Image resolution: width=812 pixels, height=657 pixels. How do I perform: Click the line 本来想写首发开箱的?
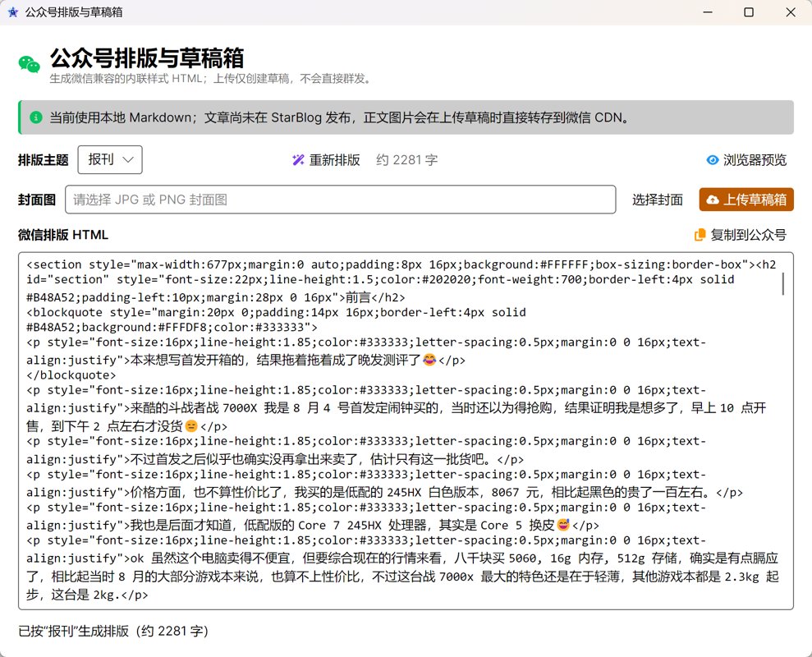click(246, 360)
